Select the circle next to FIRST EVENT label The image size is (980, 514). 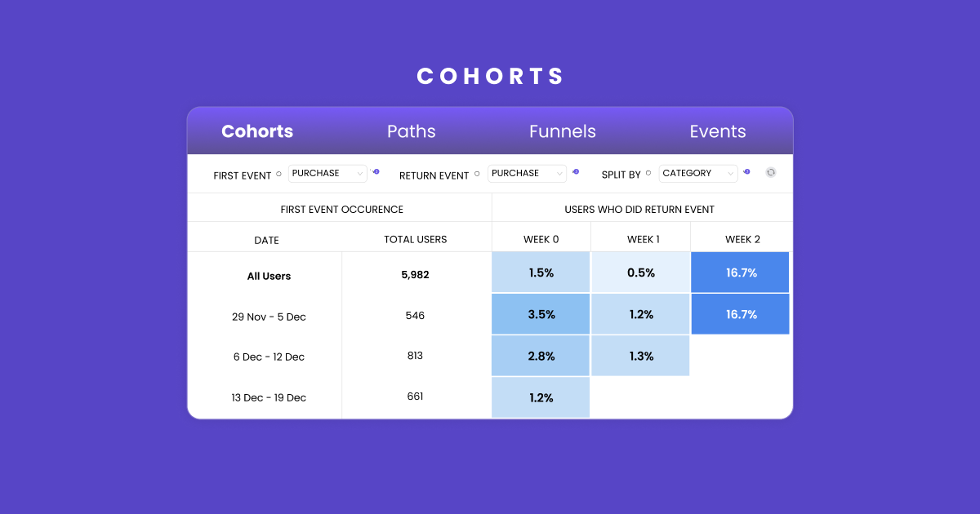click(x=278, y=173)
